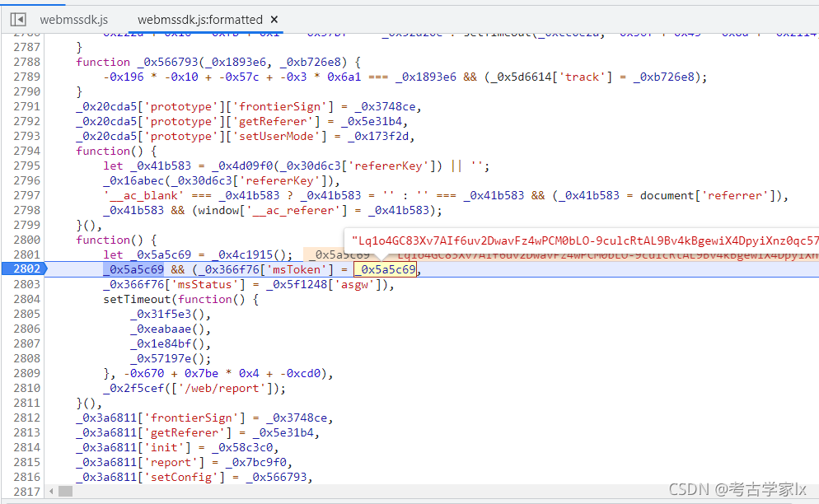
Task: Click line number 2810 in the gutter
Action: 26,388
